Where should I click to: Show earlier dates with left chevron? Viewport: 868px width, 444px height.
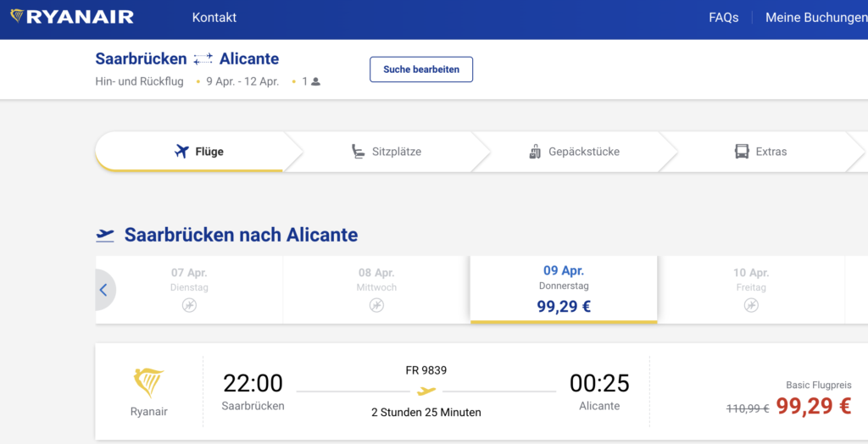103,290
